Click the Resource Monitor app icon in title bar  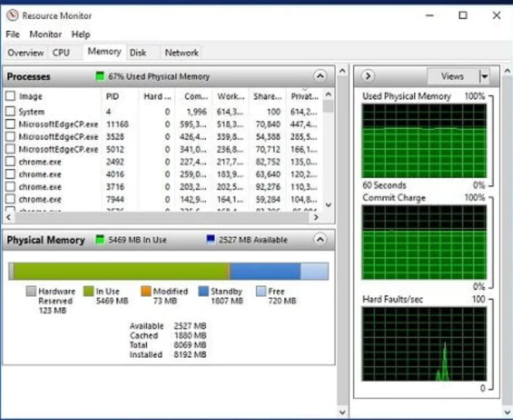pyautogui.click(x=12, y=16)
